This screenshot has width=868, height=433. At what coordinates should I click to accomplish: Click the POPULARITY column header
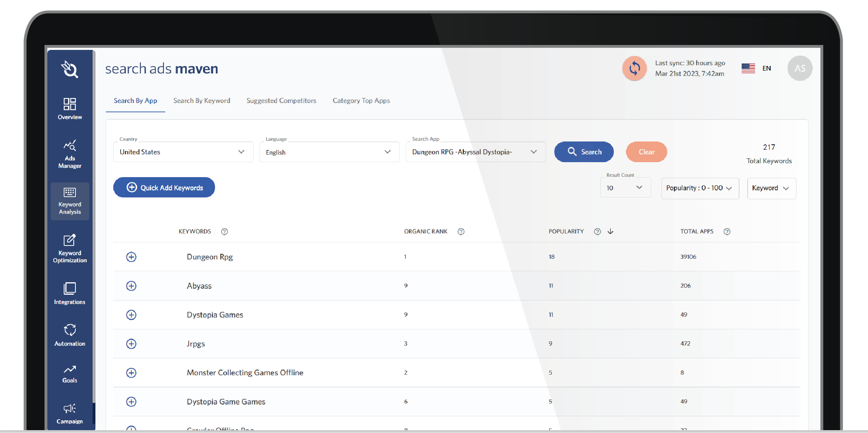[x=566, y=231]
